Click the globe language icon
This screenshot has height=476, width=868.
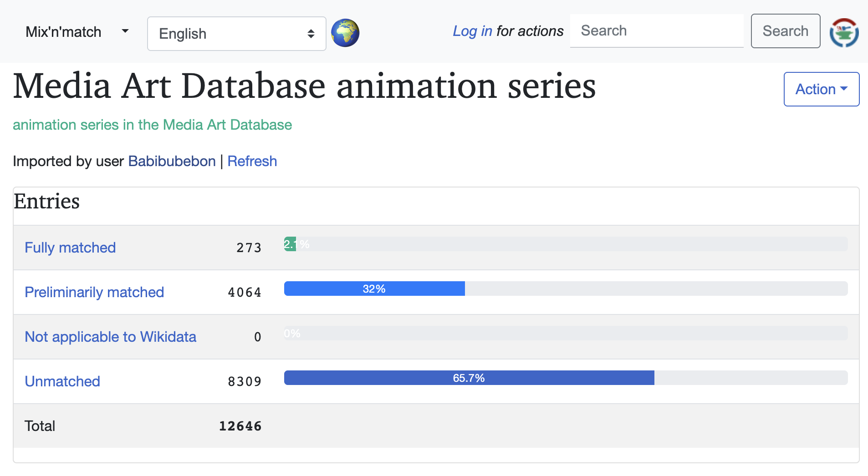click(x=345, y=33)
